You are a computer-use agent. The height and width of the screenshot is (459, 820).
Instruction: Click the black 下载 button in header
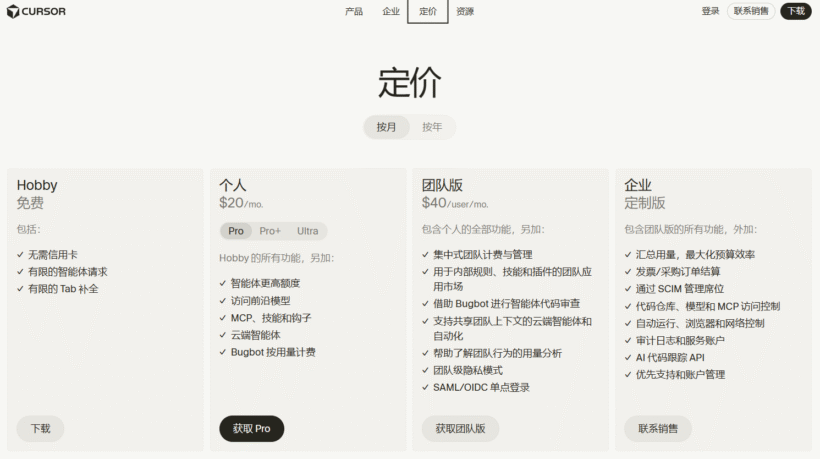(x=796, y=11)
